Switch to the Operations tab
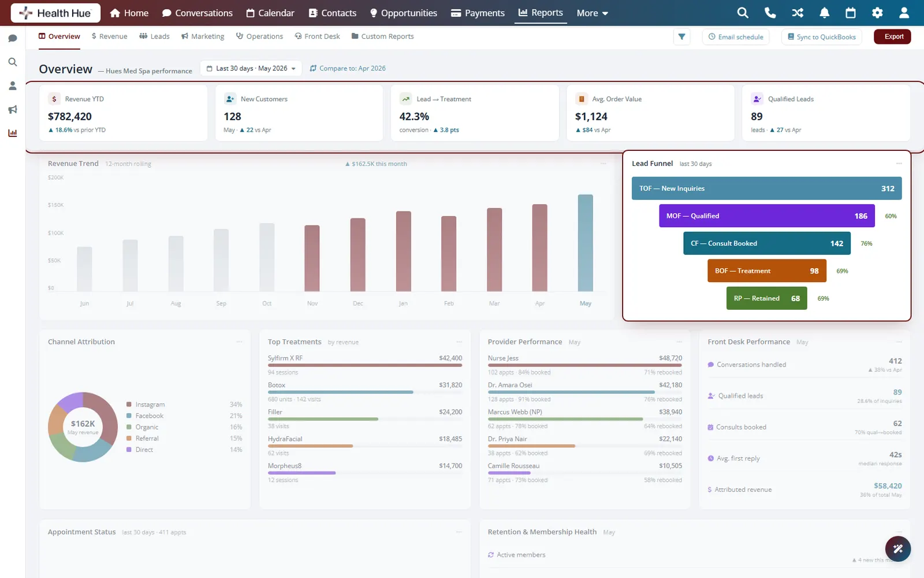 pos(259,36)
